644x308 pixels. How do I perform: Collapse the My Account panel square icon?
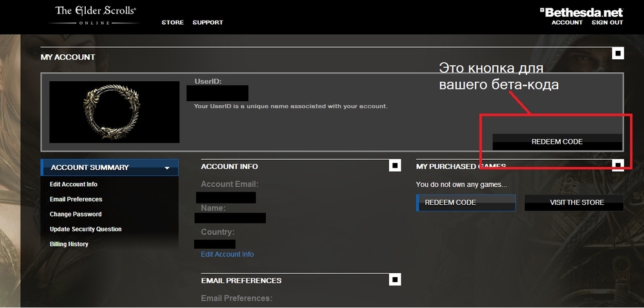tap(618, 53)
